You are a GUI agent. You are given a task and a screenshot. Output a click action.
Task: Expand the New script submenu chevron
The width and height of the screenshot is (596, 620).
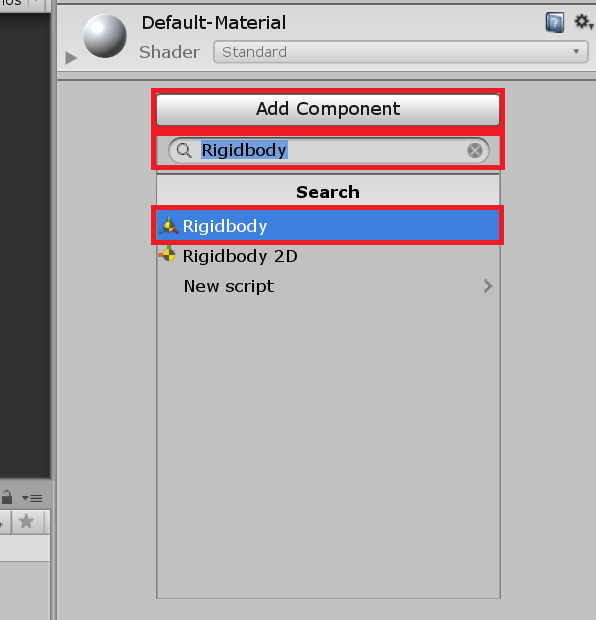pyautogui.click(x=488, y=286)
